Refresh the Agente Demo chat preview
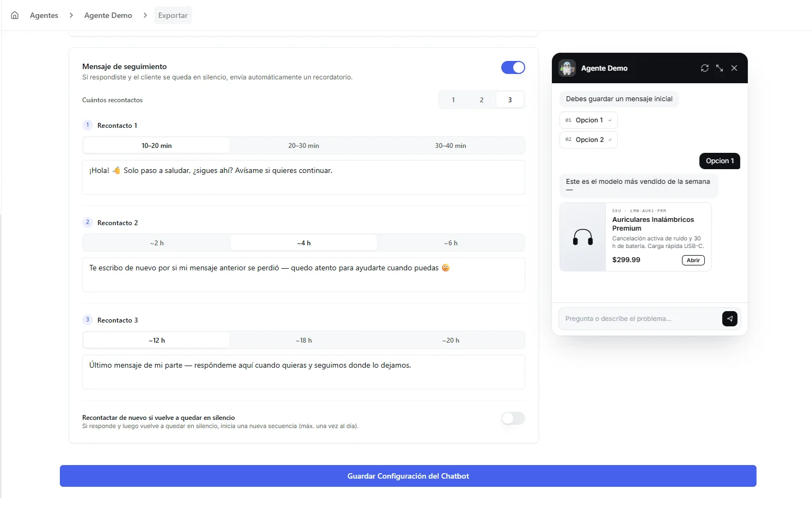This screenshot has width=812, height=514. pyautogui.click(x=705, y=68)
